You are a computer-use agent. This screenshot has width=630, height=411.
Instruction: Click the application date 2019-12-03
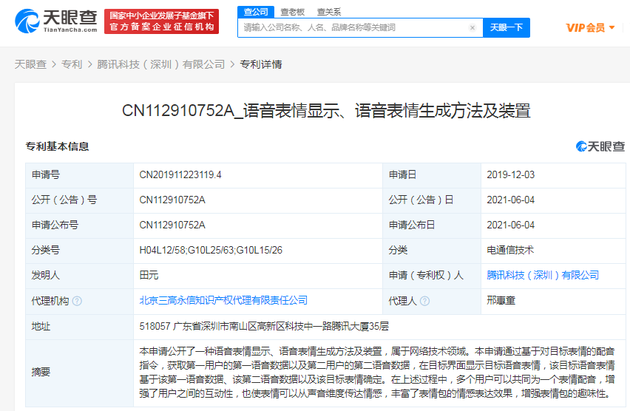[511, 175]
